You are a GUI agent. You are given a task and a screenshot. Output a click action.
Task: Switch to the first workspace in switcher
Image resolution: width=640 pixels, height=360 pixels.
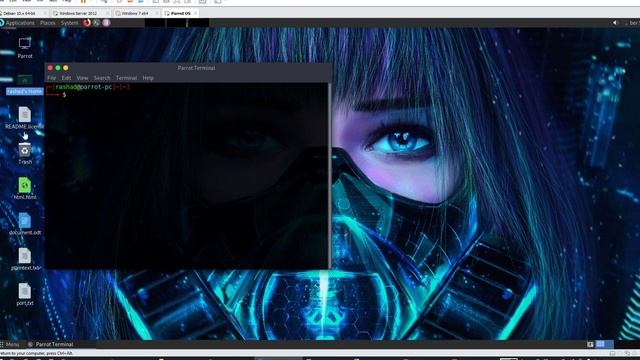pos(600,344)
